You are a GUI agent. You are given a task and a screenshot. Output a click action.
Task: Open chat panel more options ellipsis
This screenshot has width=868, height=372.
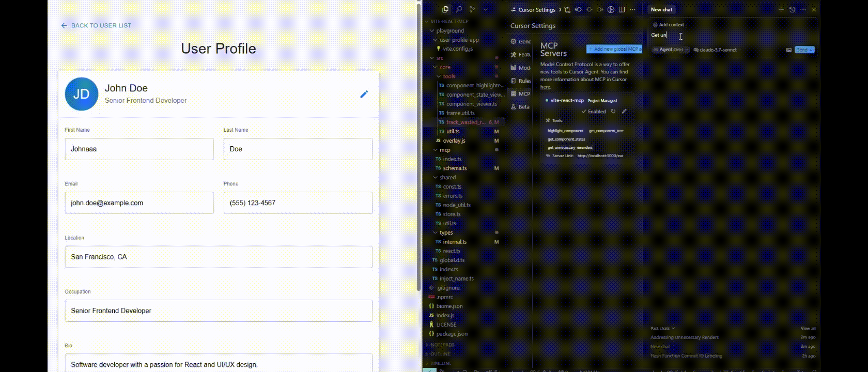(x=803, y=9)
